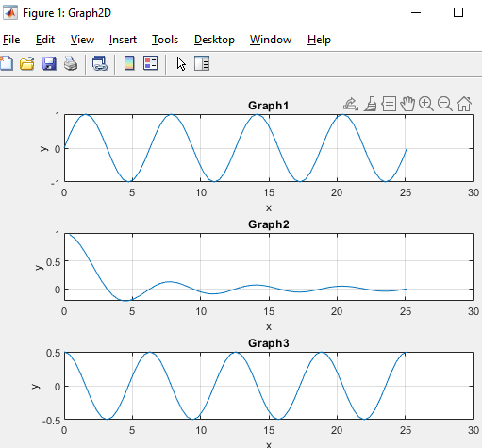Open the Property Inspector icon
The height and width of the screenshot is (448, 482).
[202, 63]
